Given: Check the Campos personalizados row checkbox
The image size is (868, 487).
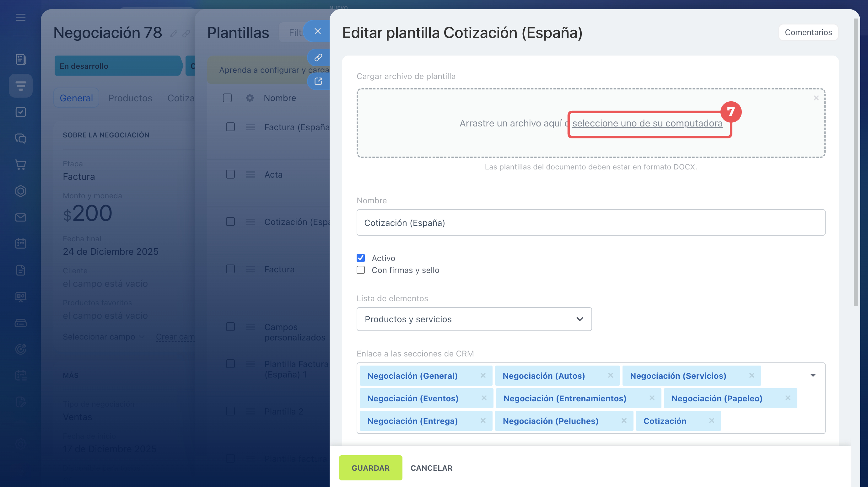Looking at the screenshot, I should coord(230,327).
